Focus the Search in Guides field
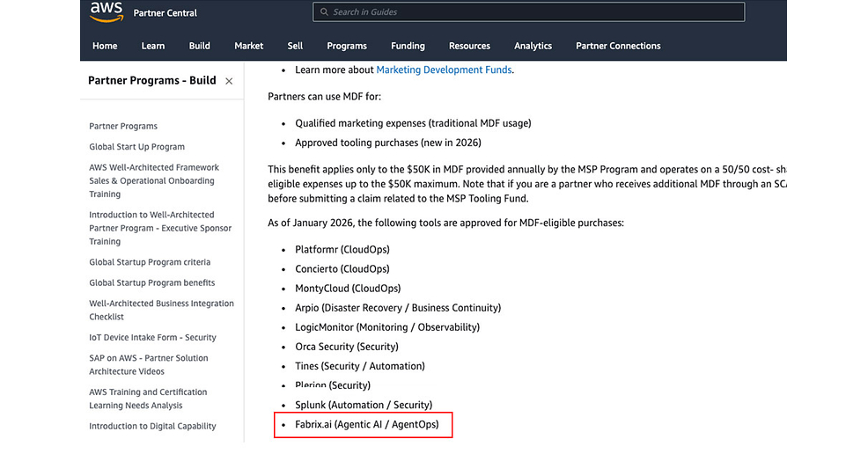Viewport: 868px width, 454px height. (x=529, y=11)
